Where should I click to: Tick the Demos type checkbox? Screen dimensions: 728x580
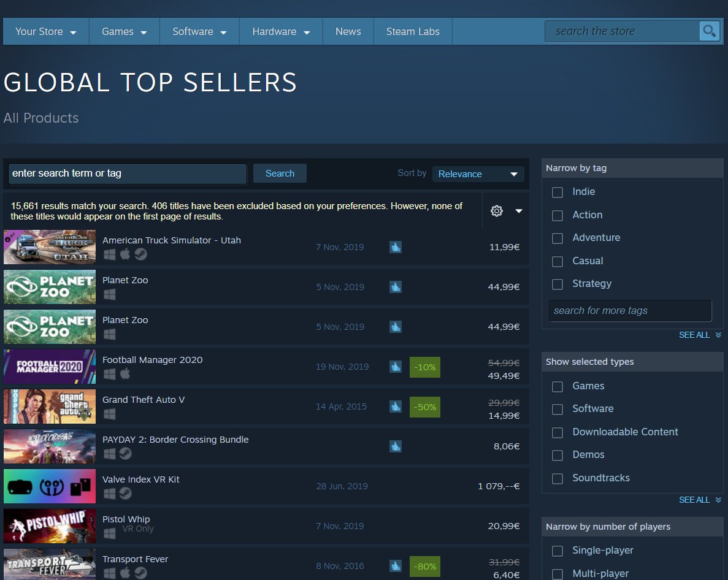coord(557,455)
